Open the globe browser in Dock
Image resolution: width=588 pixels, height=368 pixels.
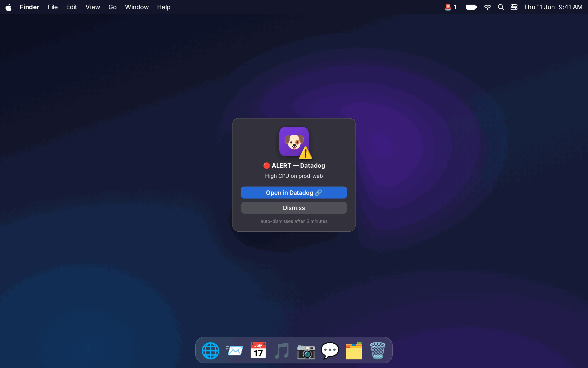click(210, 351)
